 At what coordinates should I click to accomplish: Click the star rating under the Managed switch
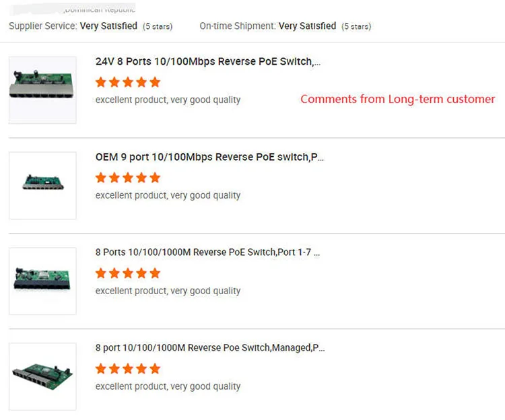(x=128, y=369)
